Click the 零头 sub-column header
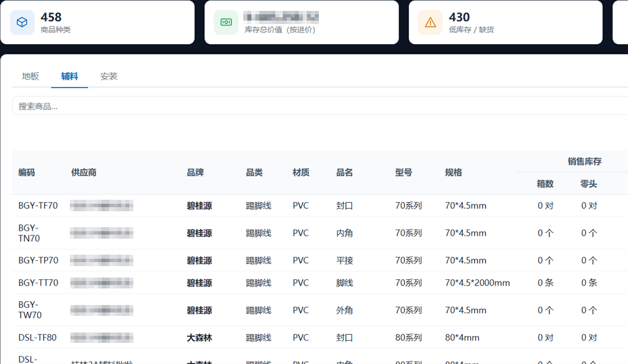This screenshot has height=364, width=628. click(588, 184)
